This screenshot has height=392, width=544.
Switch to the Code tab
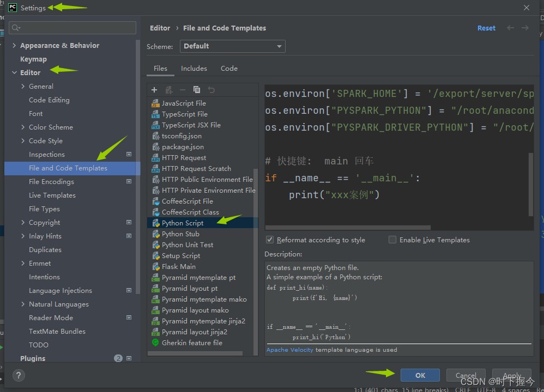click(x=229, y=69)
